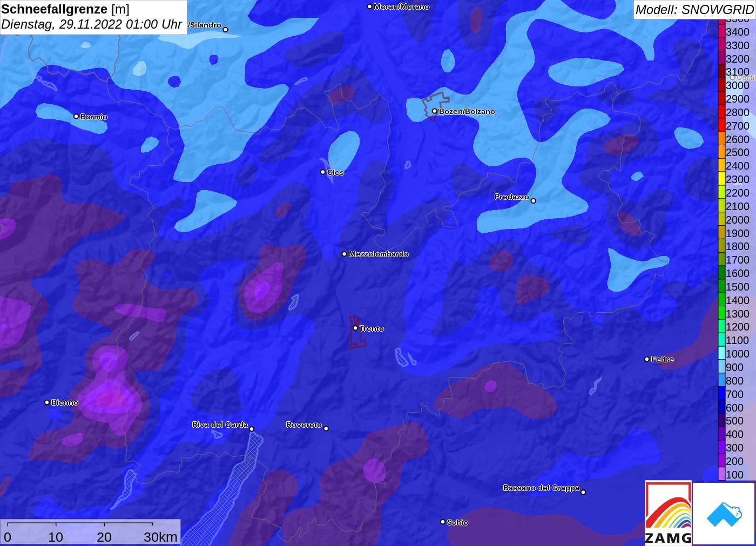
Task: Click the Cles city label
Action: pyautogui.click(x=335, y=172)
